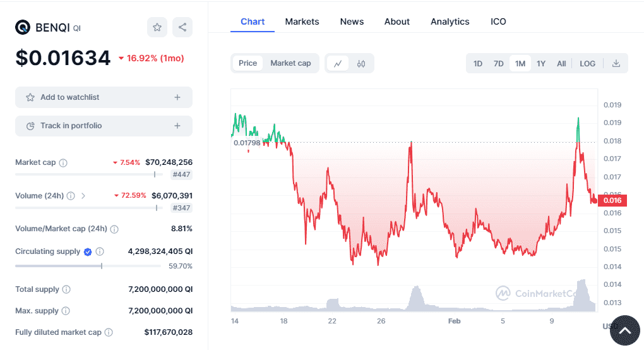The image size is (644, 350).
Task: Open the Chart tab
Action: [252, 21]
